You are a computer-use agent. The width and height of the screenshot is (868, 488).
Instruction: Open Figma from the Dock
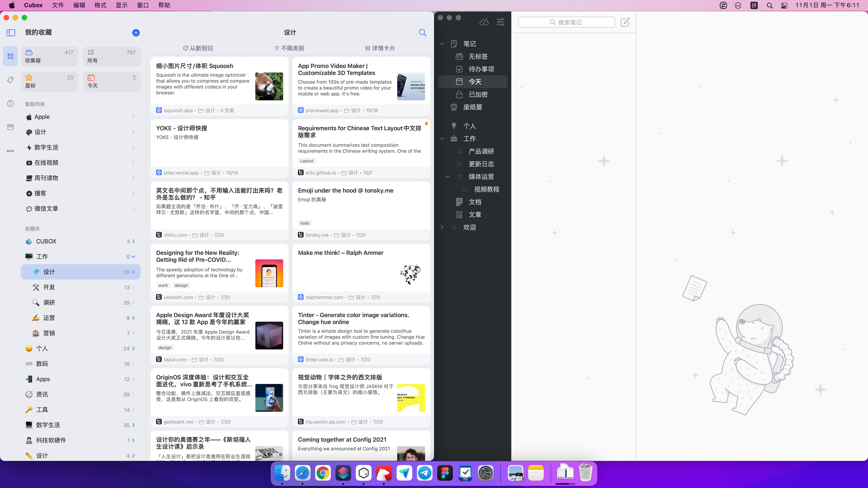[445, 473]
